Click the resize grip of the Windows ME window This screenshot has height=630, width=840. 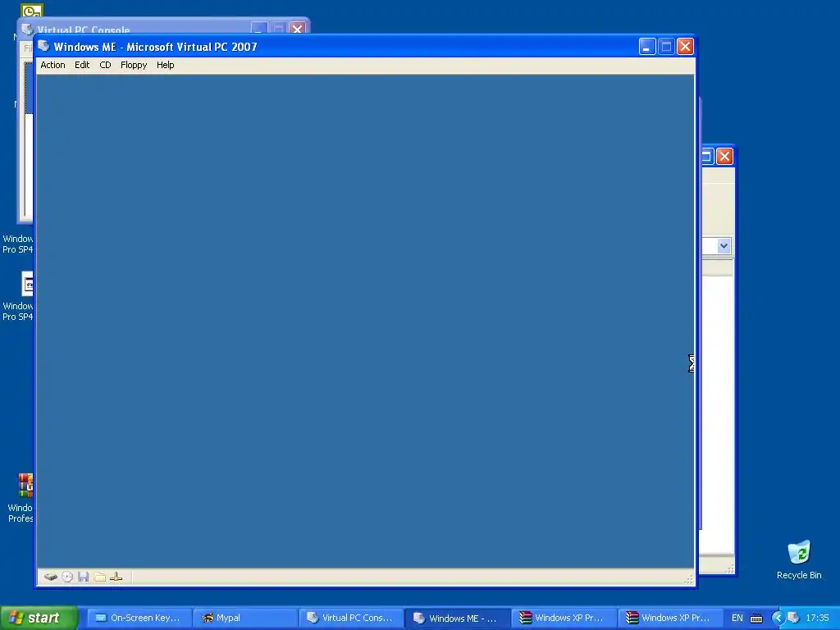[x=689, y=579]
